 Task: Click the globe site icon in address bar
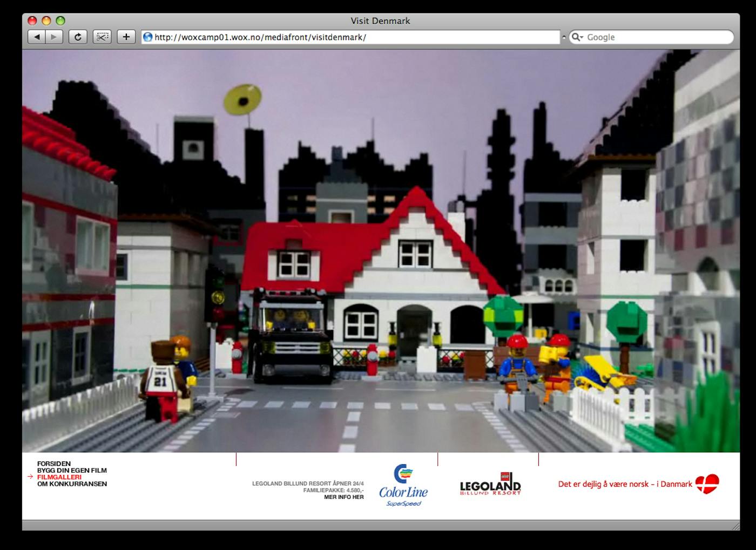pos(147,37)
